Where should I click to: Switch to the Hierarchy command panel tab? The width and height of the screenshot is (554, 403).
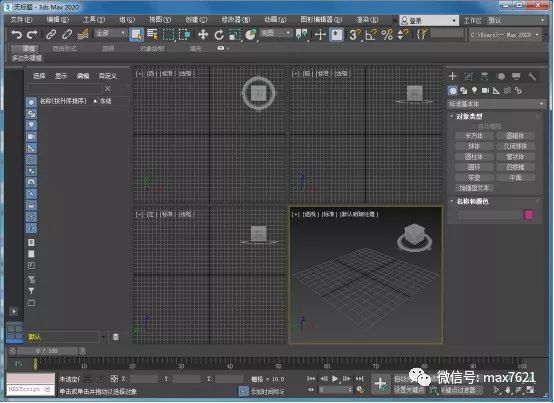tap(484, 76)
